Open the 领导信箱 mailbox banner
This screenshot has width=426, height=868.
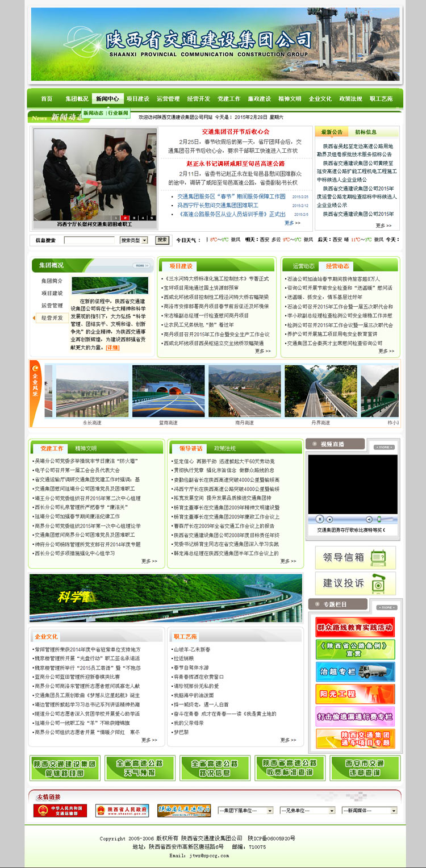point(356,557)
